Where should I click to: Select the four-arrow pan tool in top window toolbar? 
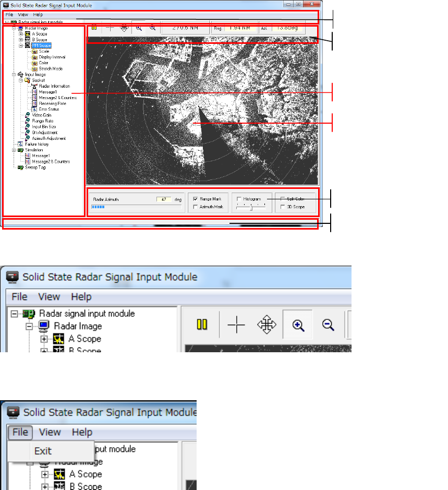tap(124, 28)
